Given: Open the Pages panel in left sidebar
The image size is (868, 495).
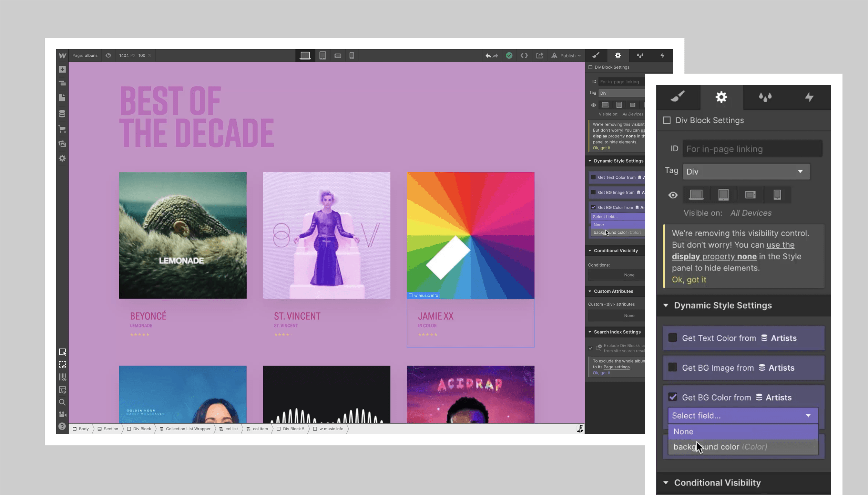Looking at the screenshot, I should pyautogui.click(x=62, y=98).
